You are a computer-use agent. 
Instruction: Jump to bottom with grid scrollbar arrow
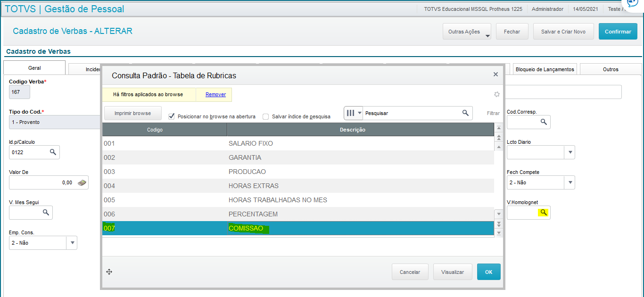point(499,232)
